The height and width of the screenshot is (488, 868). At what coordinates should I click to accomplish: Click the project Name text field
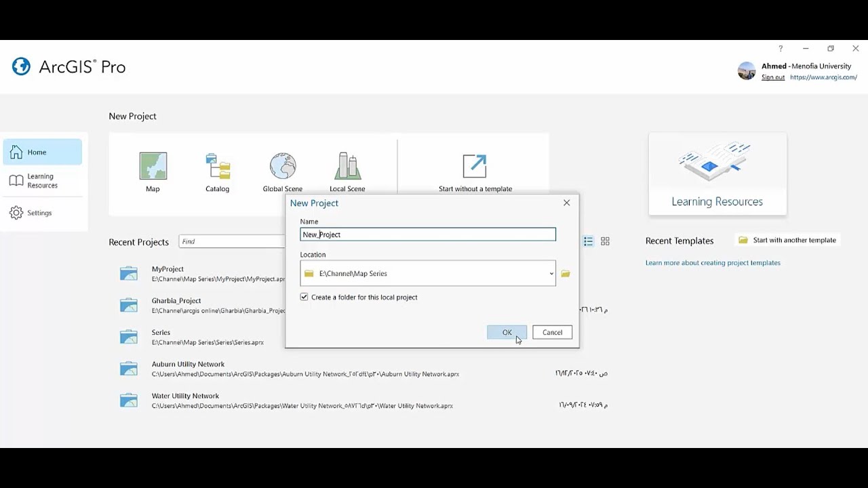428,235
